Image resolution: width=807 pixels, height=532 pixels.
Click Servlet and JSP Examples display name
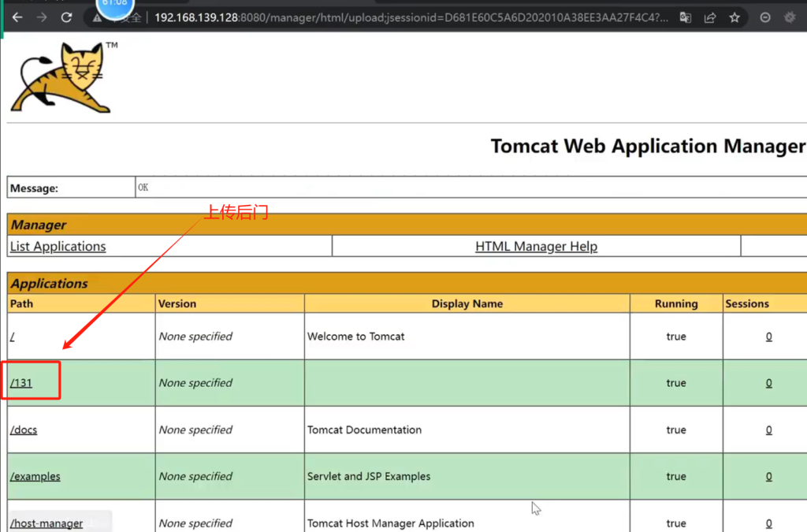pos(369,476)
